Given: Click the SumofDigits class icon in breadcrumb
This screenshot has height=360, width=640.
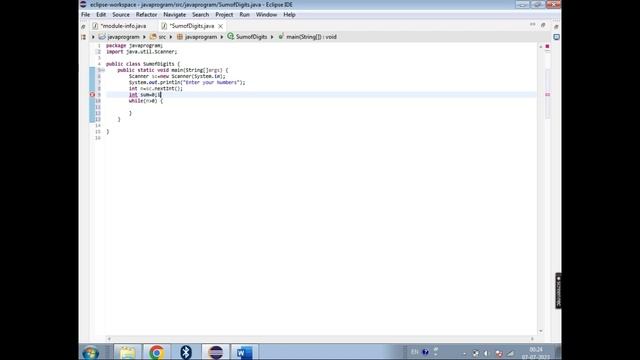Looking at the screenshot, I should tap(231, 36).
